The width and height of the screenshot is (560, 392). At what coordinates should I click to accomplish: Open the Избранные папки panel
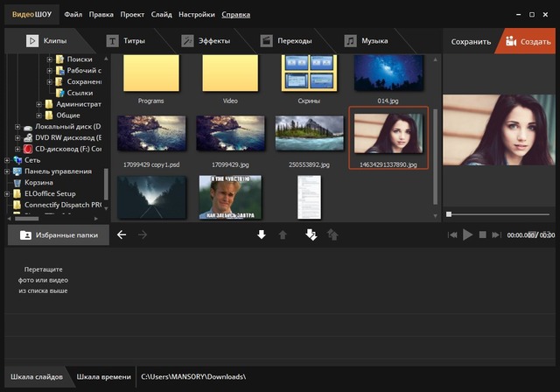59,235
